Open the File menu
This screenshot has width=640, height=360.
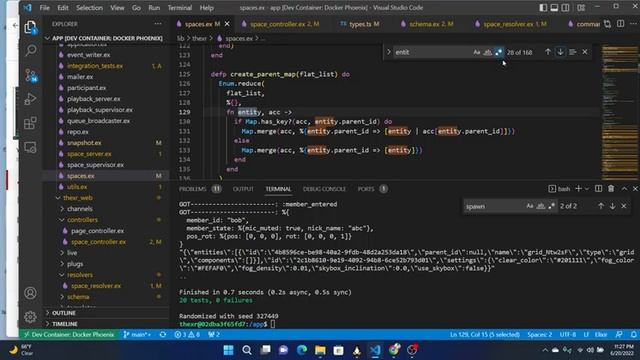44,8
